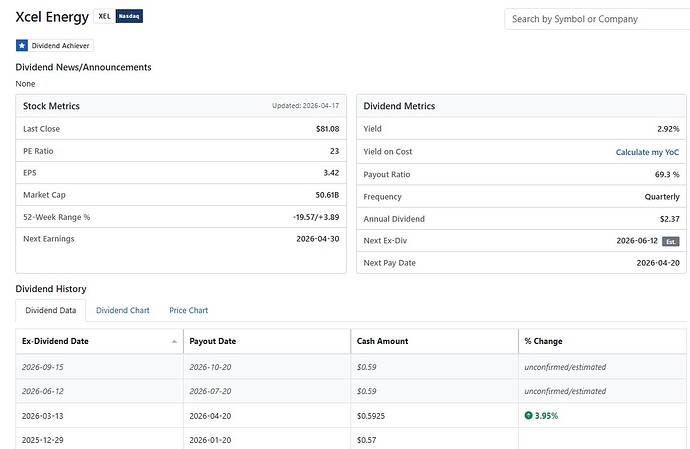This screenshot has width=690, height=449.
Task: Click the payout date 2026-01-20
Action: 210,440
